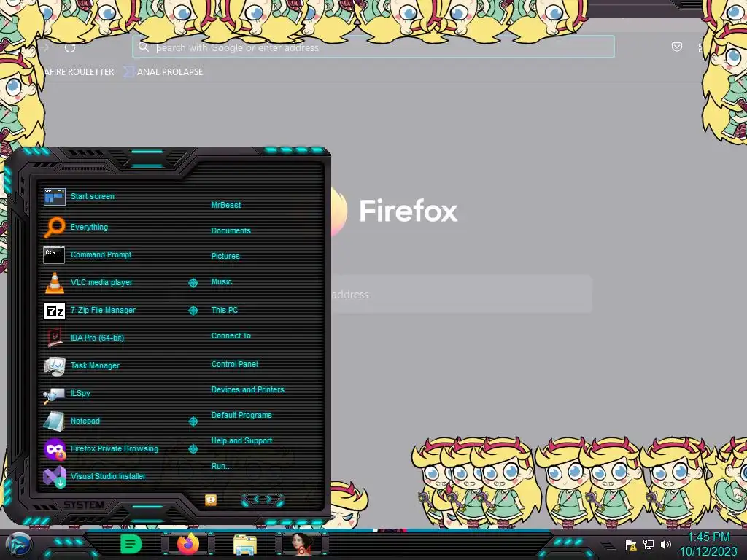Click Task Manager label text

click(95, 366)
